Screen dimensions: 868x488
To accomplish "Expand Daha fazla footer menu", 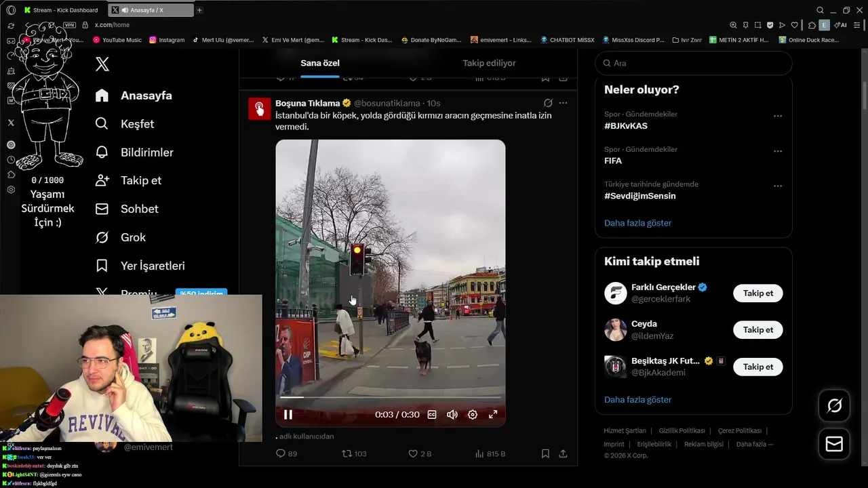I will (x=755, y=444).
